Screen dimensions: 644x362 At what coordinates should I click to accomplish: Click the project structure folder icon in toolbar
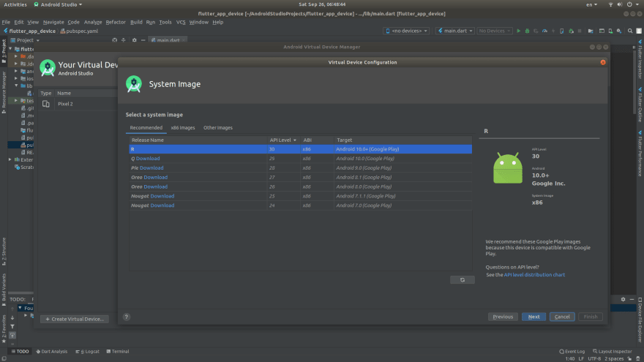[x=591, y=31]
